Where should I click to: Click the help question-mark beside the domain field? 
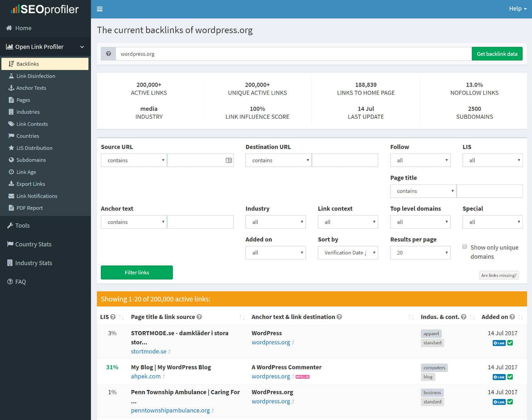tap(108, 53)
